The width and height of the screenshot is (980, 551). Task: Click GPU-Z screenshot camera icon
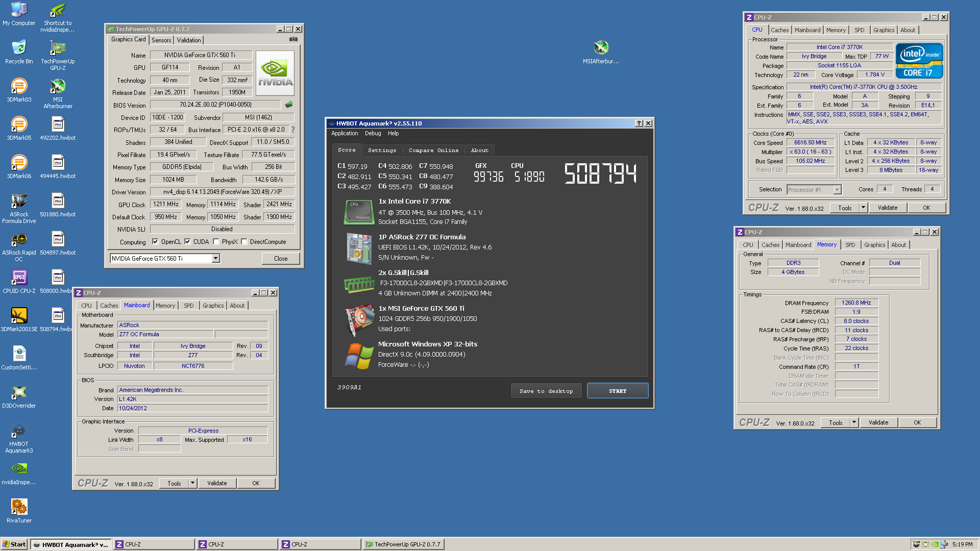click(x=293, y=39)
